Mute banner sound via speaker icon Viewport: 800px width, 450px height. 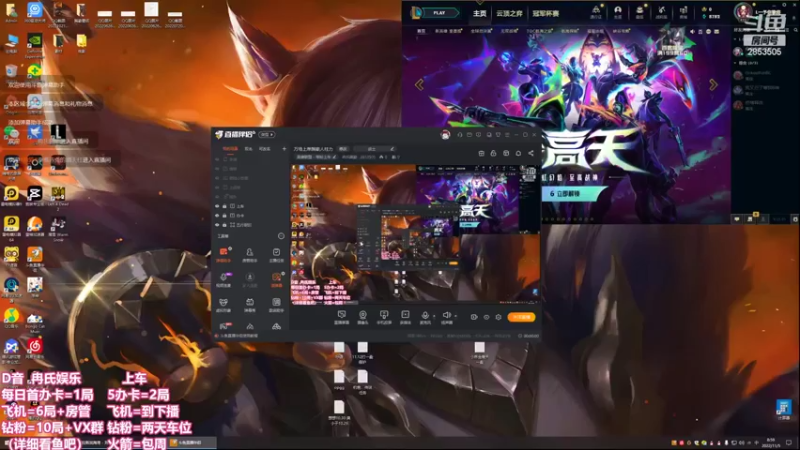[692, 32]
